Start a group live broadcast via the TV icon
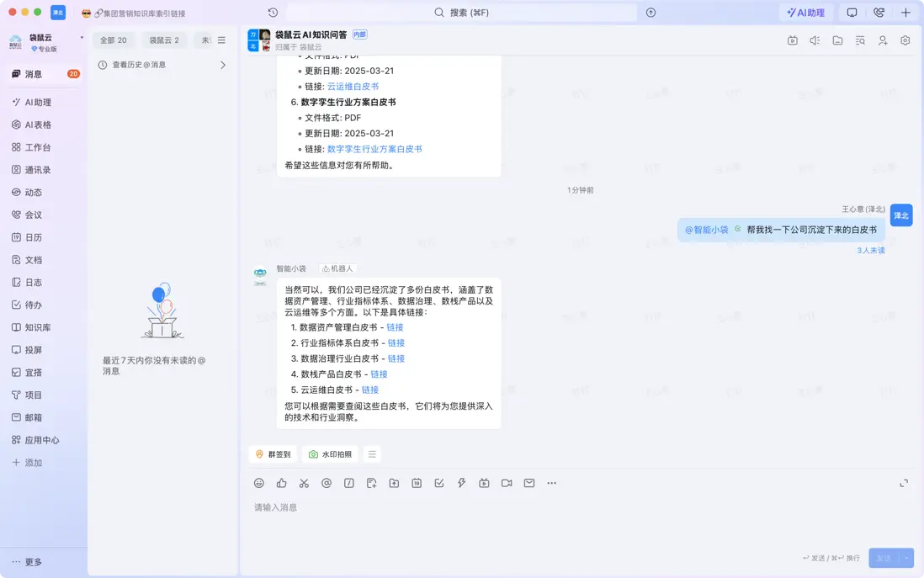This screenshot has width=924, height=578. click(792, 40)
